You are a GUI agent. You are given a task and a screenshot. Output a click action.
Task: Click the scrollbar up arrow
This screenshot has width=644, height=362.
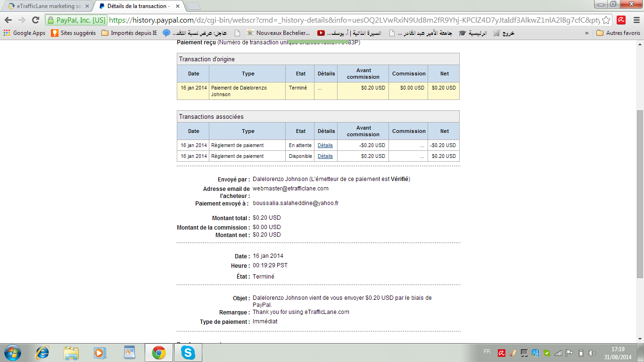pos(640,44)
